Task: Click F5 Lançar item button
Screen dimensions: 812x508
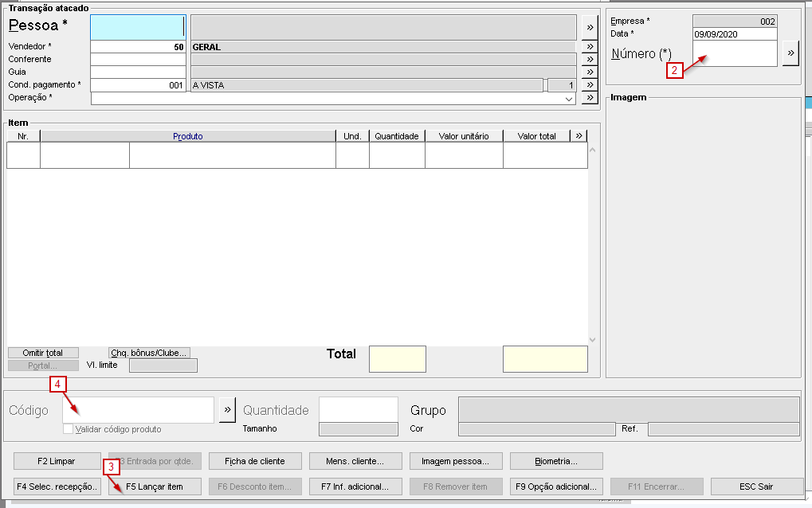Action: click(155, 487)
